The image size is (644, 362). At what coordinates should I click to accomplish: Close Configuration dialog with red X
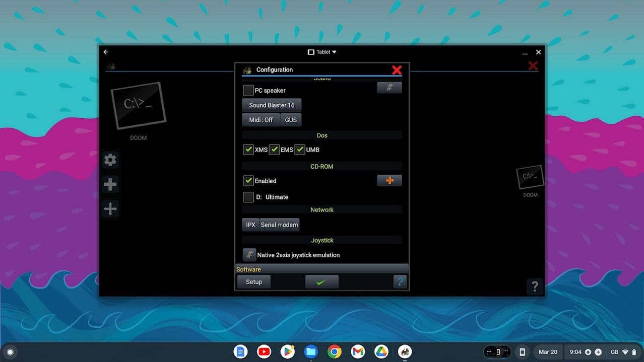pos(397,70)
